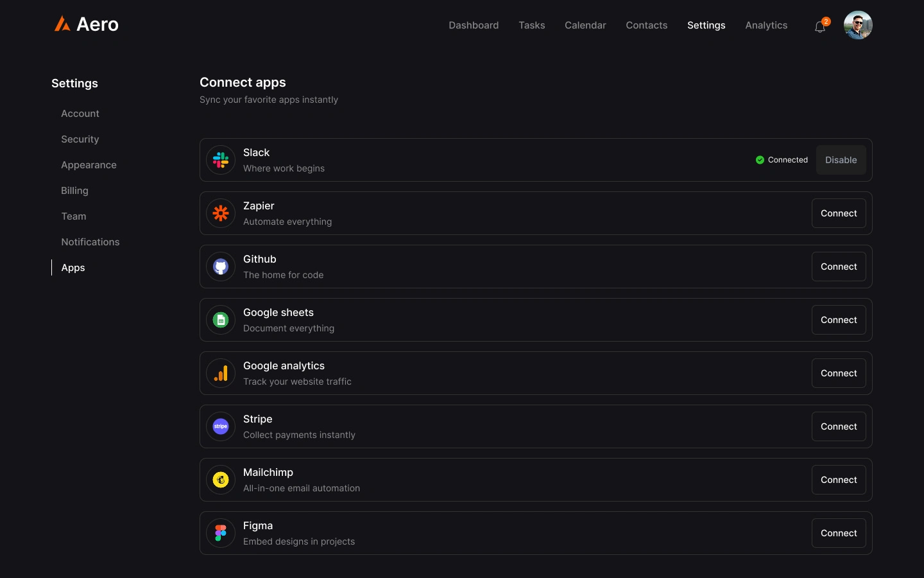This screenshot has height=578, width=924.
Task: Open the Calendar page
Action: (x=585, y=25)
